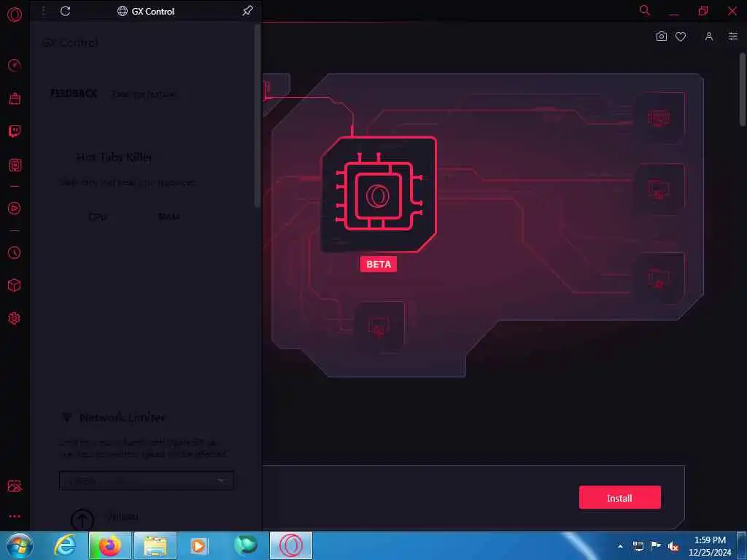Take a snapshot with the camera icon
Screen dimensions: 747x560
pos(661,36)
